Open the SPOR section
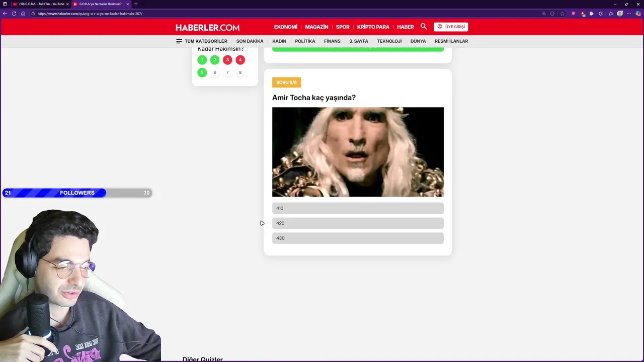This screenshot has width=644, height=362. point(343,27)
